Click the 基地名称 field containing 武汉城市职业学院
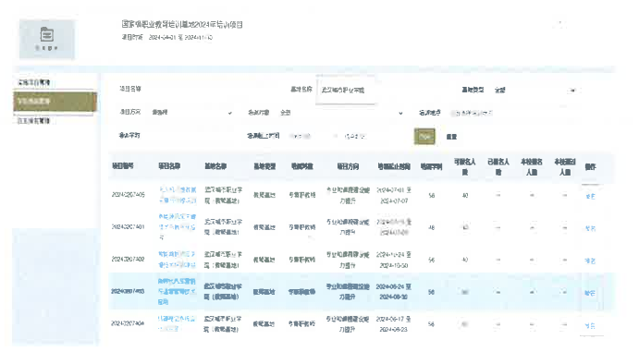This screenshot has height=364, width=639. tap(346, 90)
